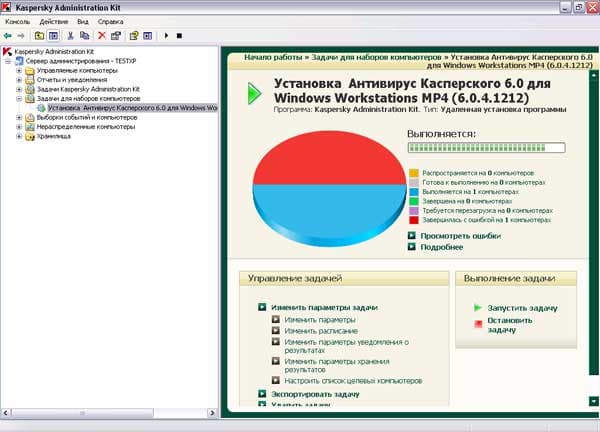Select Нераспределенные компьютеры tree item

pos(86,127)
